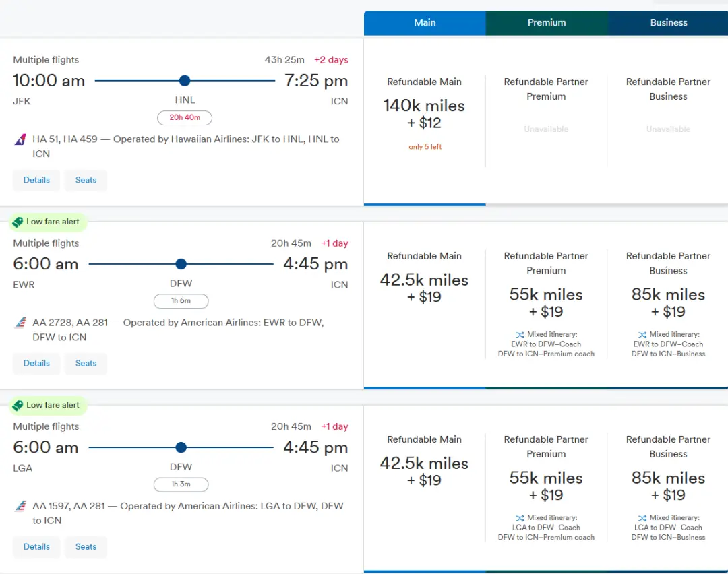Screen dimensions: 728x574
Task: Switch to the Business cabin tab
Action: pyautogui.click(x=668, y=22)
